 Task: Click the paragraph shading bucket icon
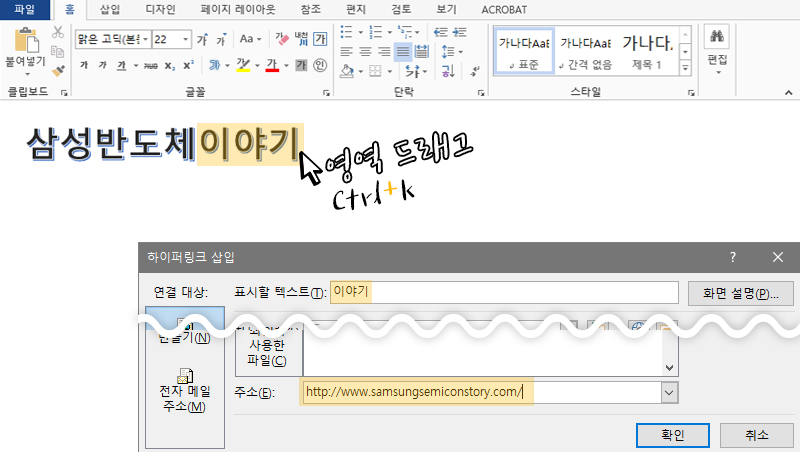[347, 71]
